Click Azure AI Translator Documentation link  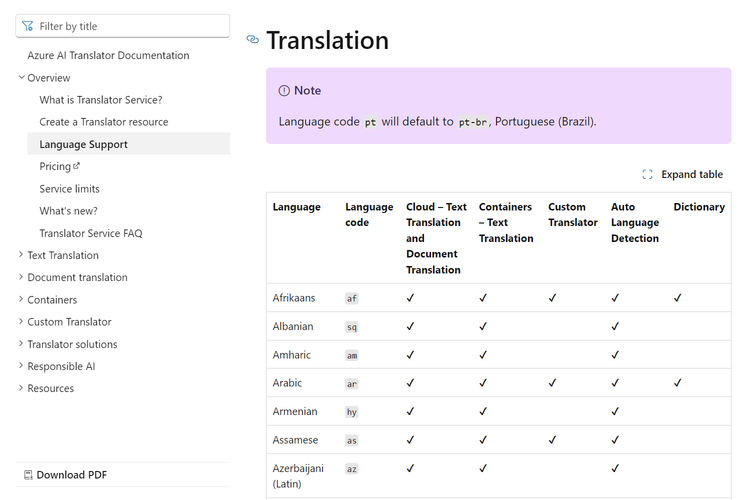coord(108,55)
